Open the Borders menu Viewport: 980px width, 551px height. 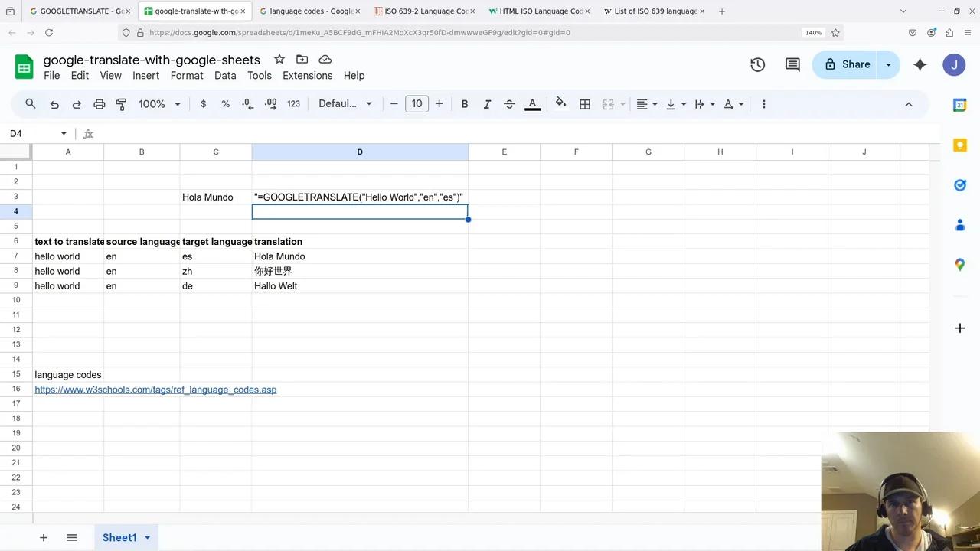[585, 103]
